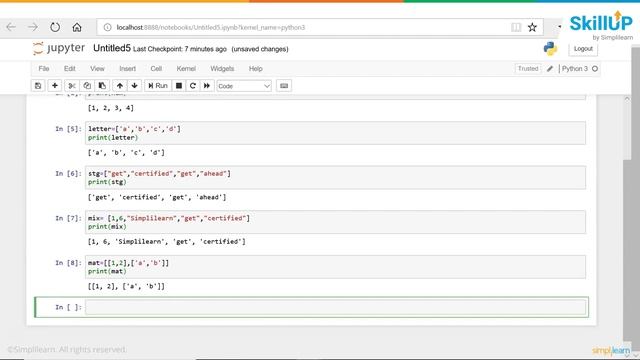This screenshot has height=360, width=640.
Task: Bookmark this page with star icon
Action: [x=532, y=27]
